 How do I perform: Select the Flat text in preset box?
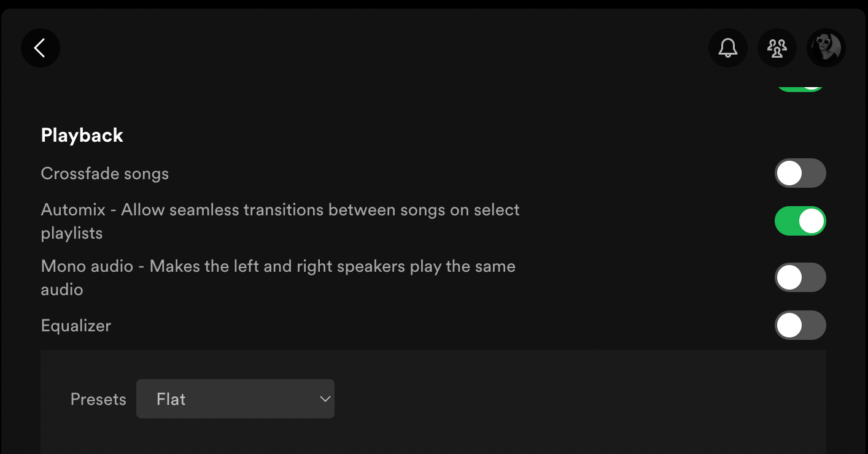pyautogui.click(x=171, y=399)
